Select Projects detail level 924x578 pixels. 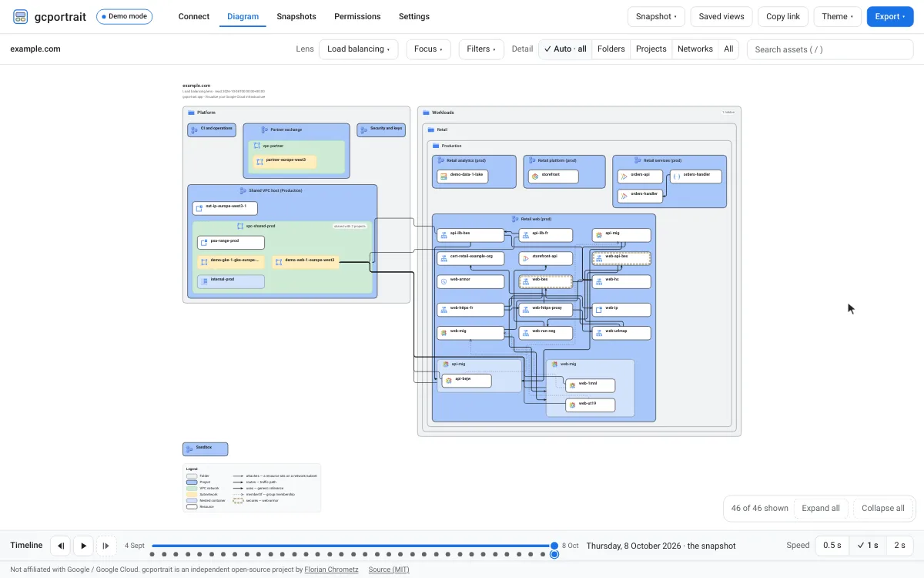[x=651, y=49]
